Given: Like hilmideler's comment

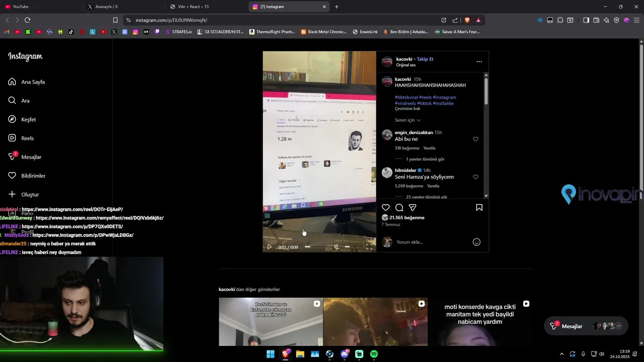Looking at the screenshot, I should (x=475, y=177).
